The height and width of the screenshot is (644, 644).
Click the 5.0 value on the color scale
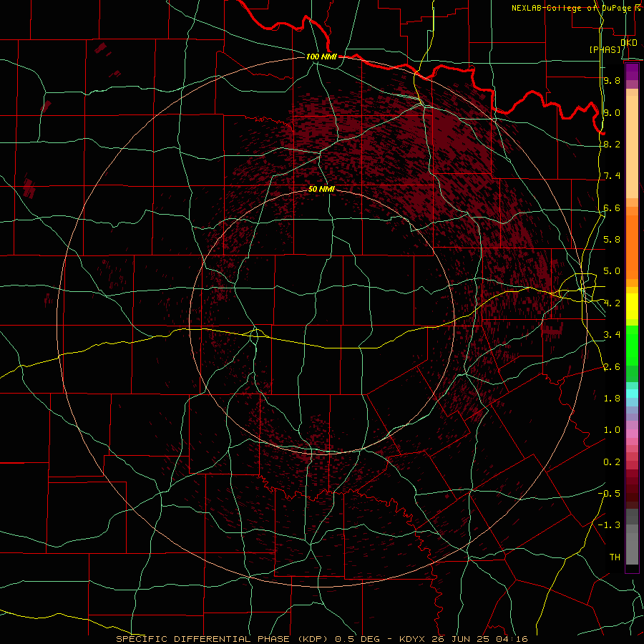[x=612, y=271]
